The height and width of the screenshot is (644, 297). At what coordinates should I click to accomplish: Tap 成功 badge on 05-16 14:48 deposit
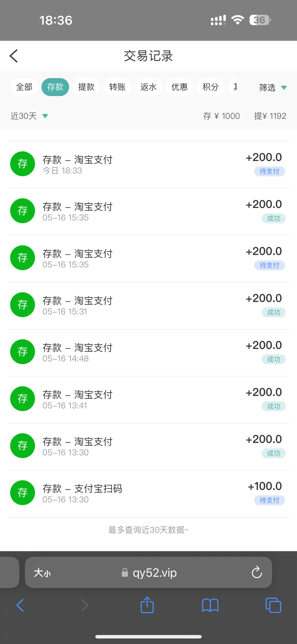pyautogui.click(x=273, y=359)
